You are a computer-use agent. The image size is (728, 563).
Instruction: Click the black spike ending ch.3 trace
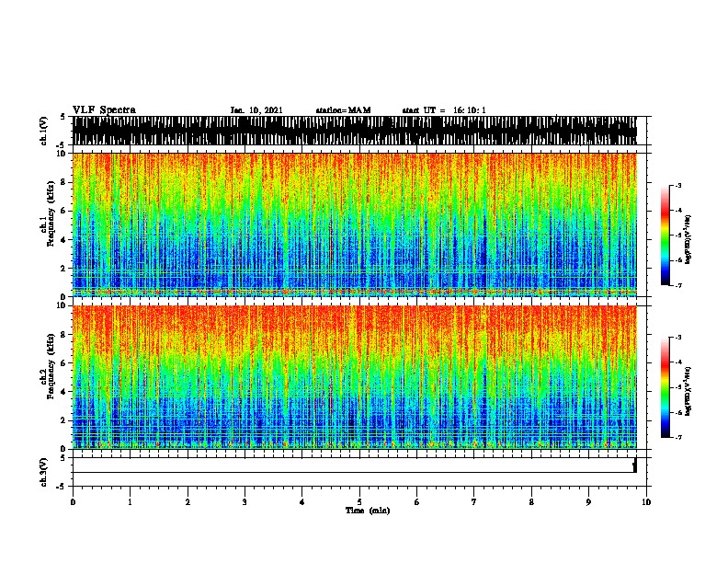pyautogui.click(x=634, y=465)
